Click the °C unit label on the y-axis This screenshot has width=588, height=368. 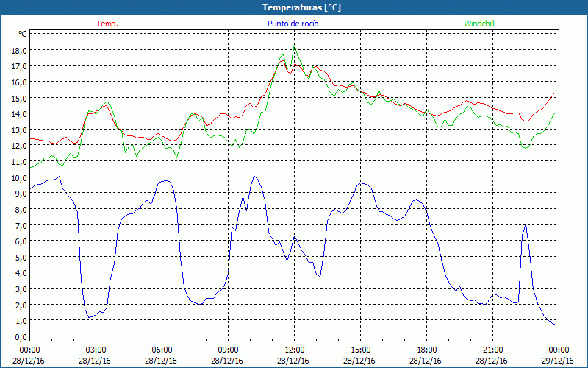(x=23, y=34)
